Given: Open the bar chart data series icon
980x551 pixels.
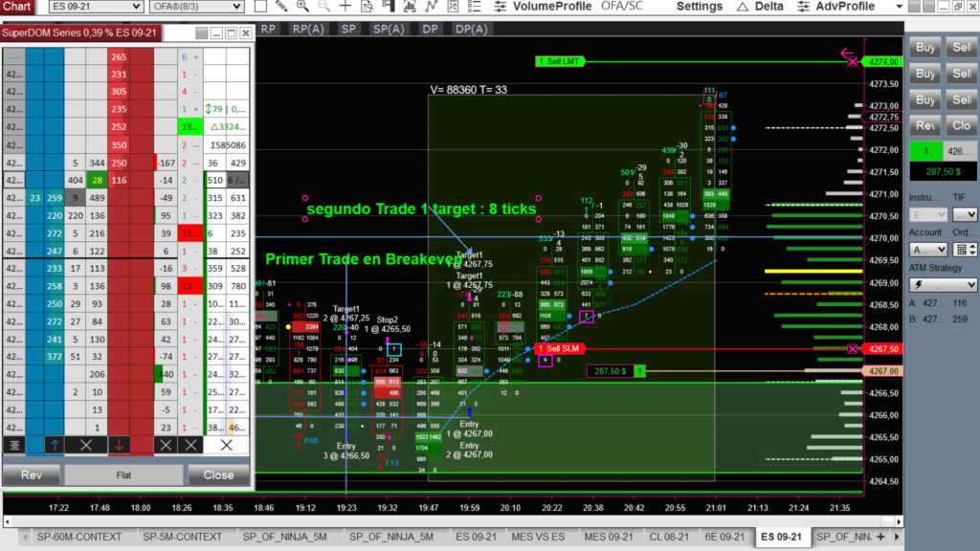Looking at the screenshot, I should point(410,7).
